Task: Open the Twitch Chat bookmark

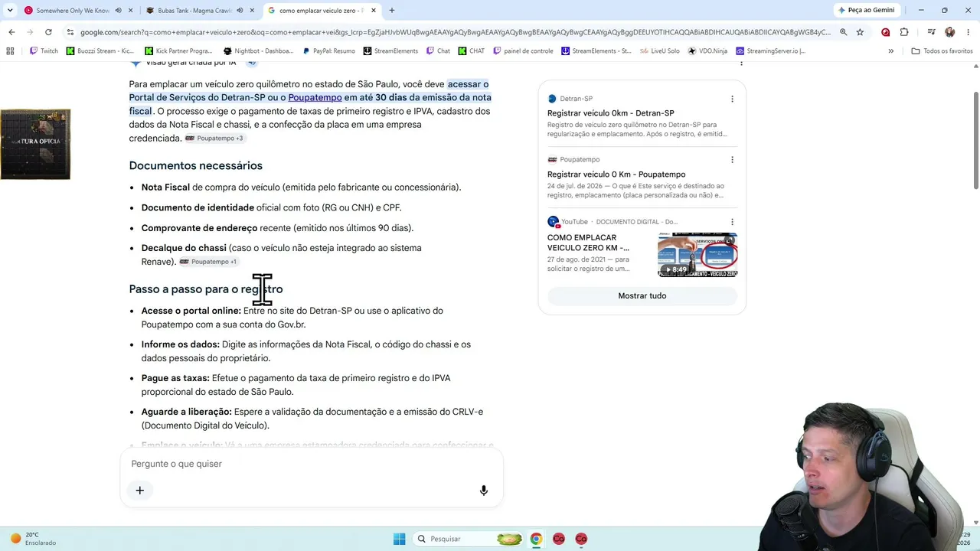Action: point(438,51)
